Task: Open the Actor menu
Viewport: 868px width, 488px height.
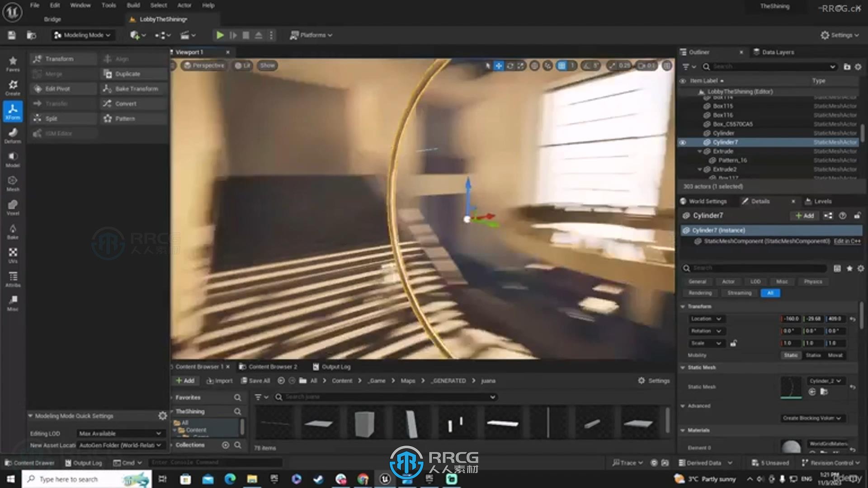Action: [x=184, y=5]
